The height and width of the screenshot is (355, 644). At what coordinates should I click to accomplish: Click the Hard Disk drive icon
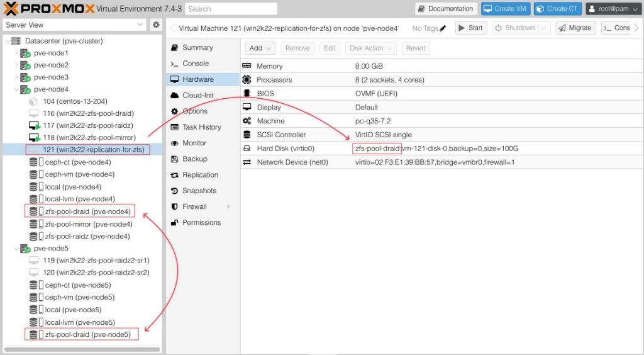(247, 149)
